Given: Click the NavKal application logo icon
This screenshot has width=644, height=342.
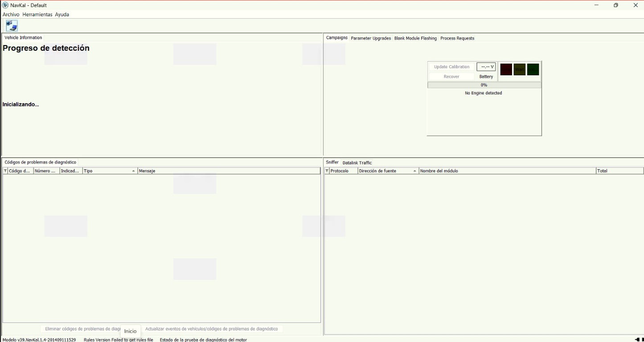Looking at the screenshot, I should (5, 5).
